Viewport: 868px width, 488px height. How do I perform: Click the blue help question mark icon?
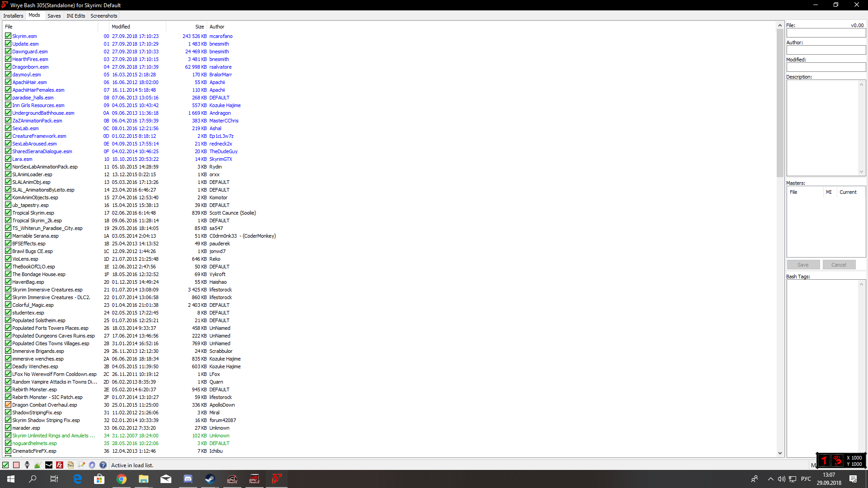pos(103,465)
